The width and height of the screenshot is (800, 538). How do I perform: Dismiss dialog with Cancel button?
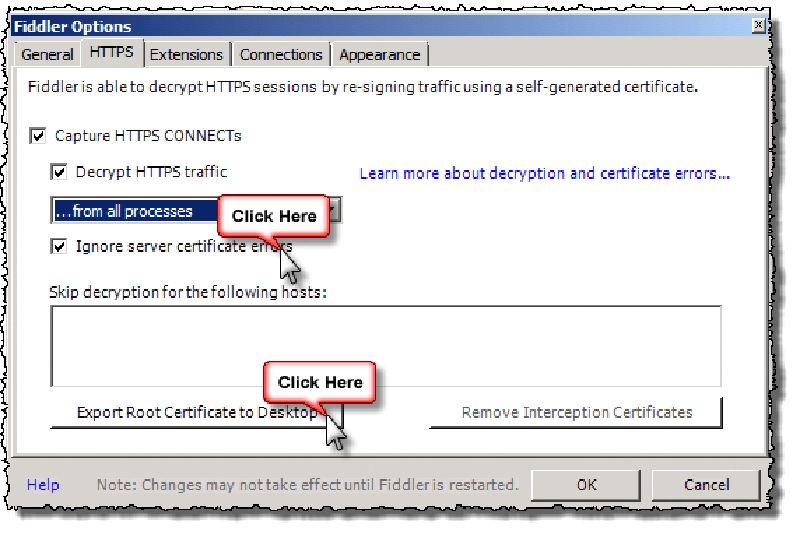pos(707,484)
